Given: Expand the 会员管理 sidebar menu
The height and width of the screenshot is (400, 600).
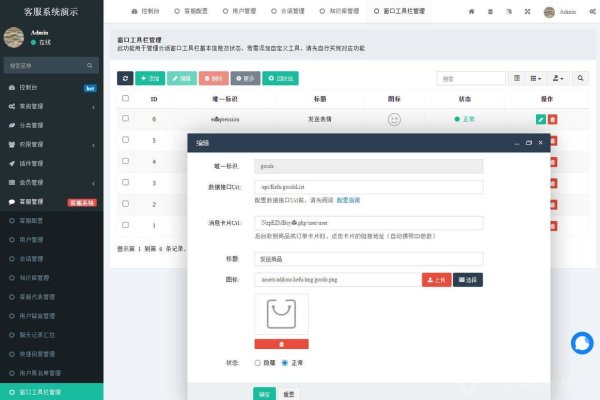Looking at the screenshot, I should pos(52,183).
